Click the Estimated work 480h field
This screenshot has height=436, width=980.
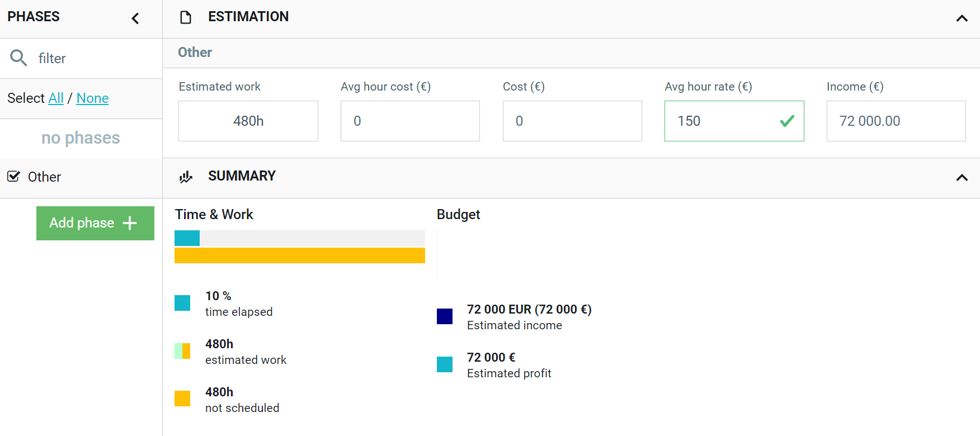click(248, 121)
